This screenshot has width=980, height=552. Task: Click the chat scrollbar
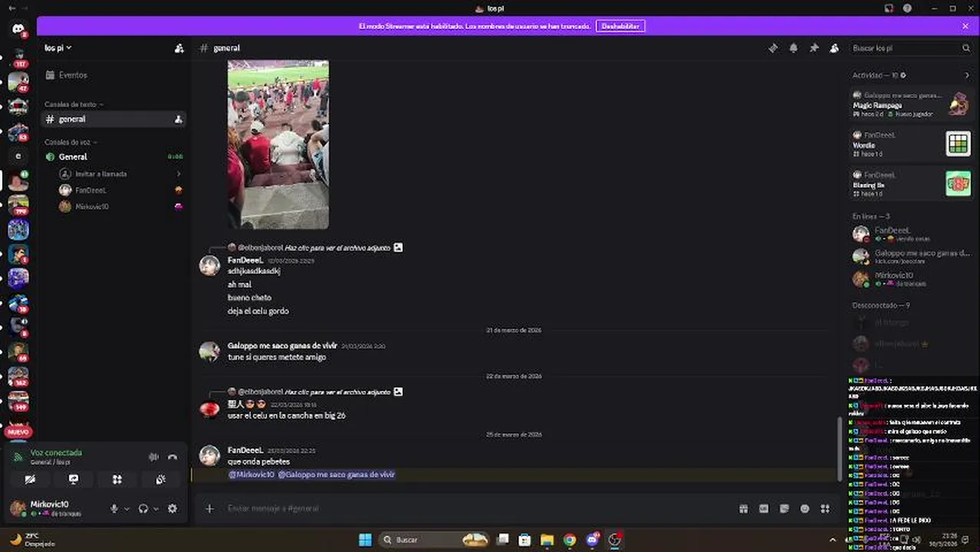pos(840,449)
